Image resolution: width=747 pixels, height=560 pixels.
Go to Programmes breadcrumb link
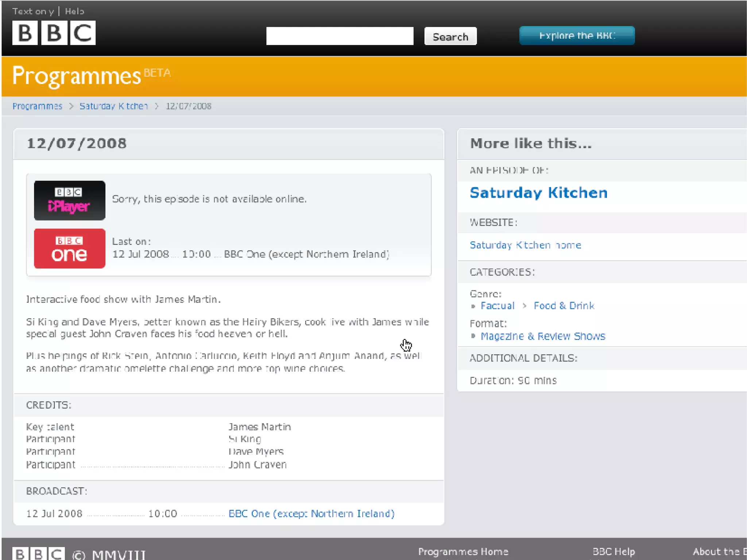[x=37, y=106]
